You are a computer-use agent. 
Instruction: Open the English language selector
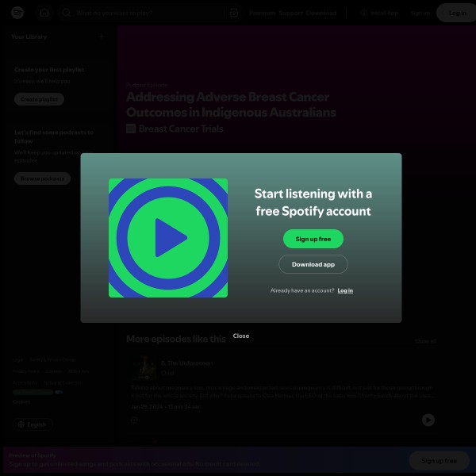click(x=32, y=424)
